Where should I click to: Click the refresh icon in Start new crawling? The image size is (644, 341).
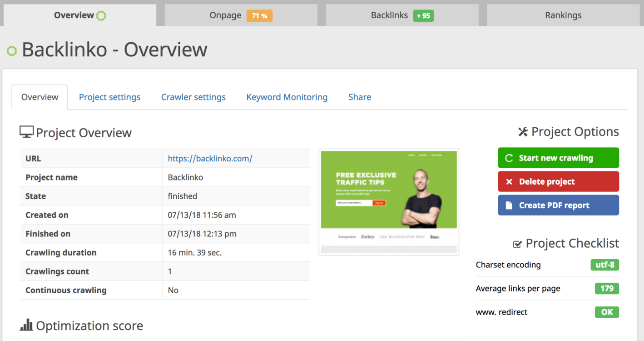click(509, 158)
